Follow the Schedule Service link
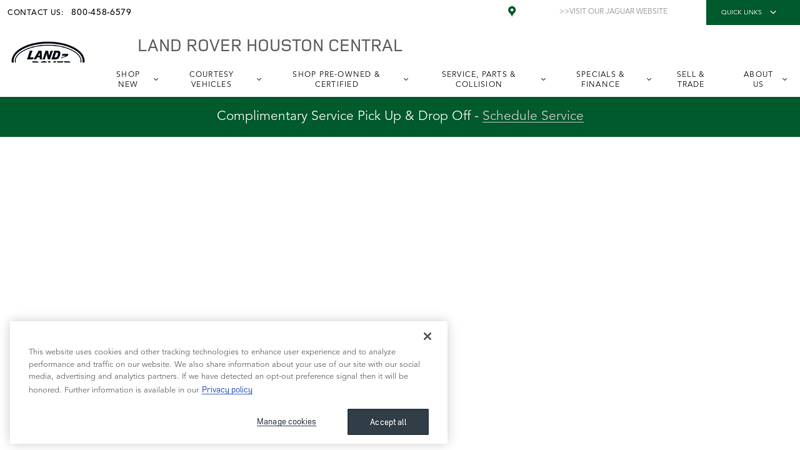This screenshot has height=450, width=800. pyautogui.click(x=533, y=116)
